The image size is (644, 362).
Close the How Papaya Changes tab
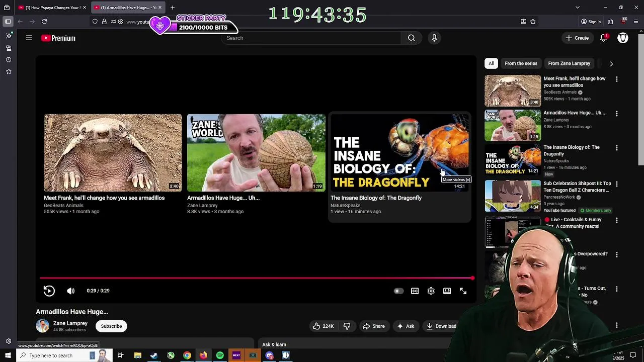point(85,8)
